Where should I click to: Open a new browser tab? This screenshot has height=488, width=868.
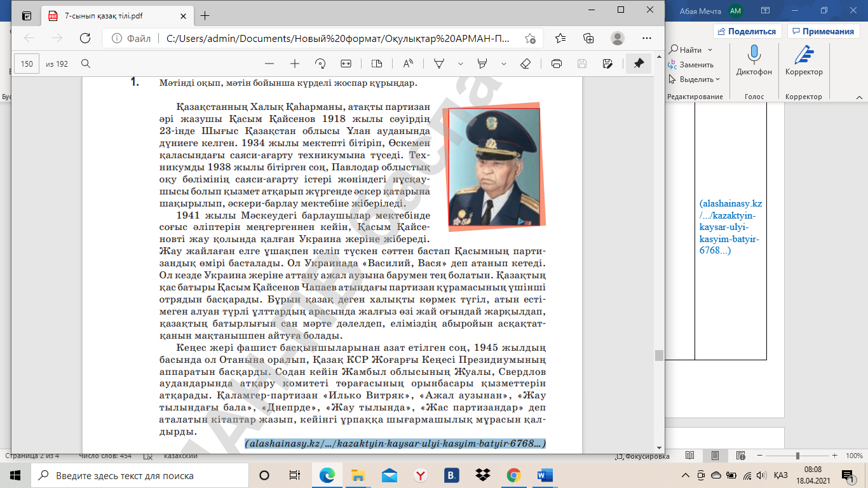pos(205,16)
